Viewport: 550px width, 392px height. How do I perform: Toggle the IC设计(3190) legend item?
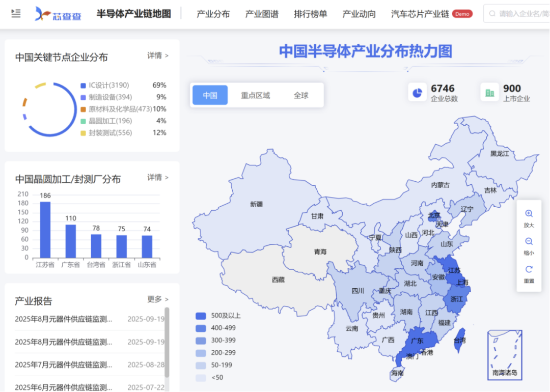(x=105, y=85)
